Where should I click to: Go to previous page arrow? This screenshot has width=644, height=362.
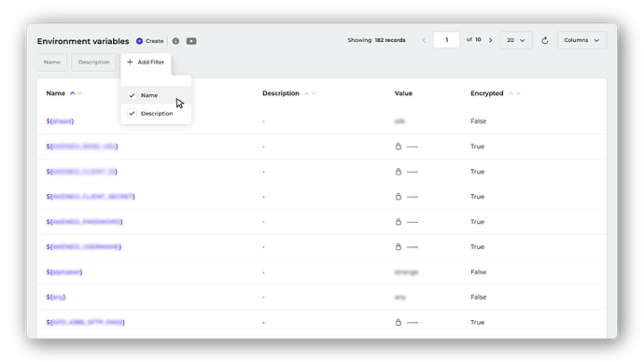[425, 40]
